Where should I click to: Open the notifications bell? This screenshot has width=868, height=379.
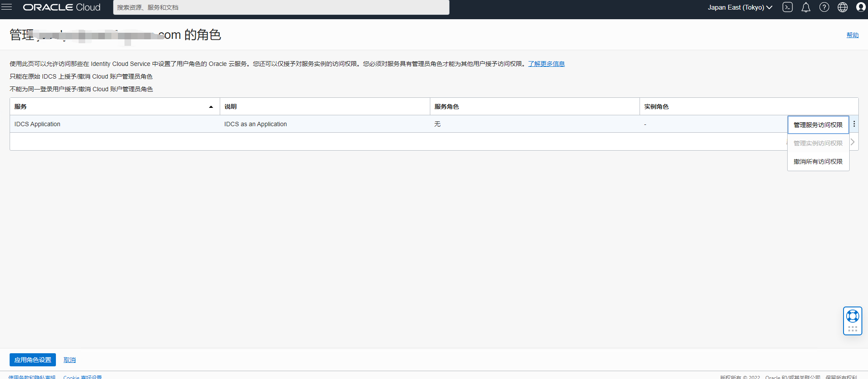[x=806, y=7]
